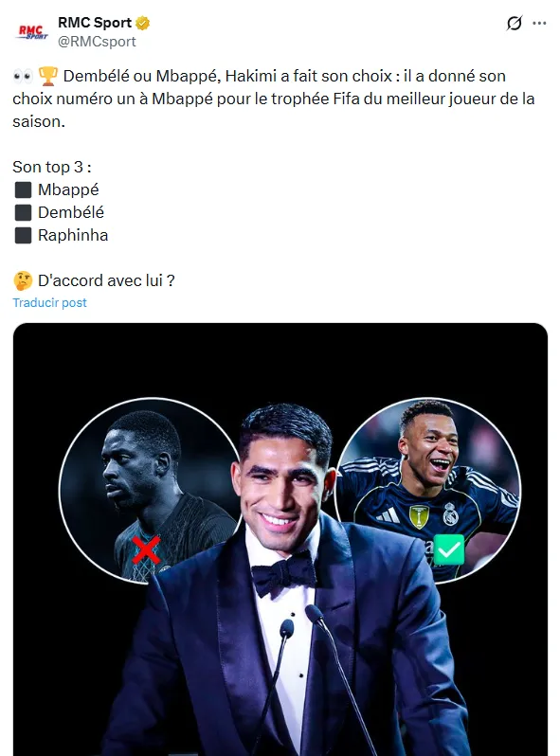
Task: Translate the post with Traducir post
Action: click(x=49, y=303)
